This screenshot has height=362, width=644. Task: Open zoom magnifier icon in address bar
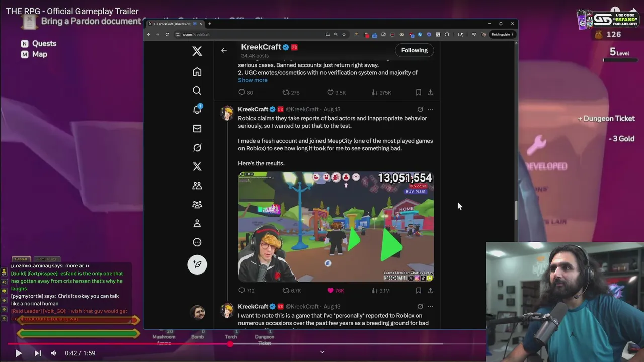336,34
